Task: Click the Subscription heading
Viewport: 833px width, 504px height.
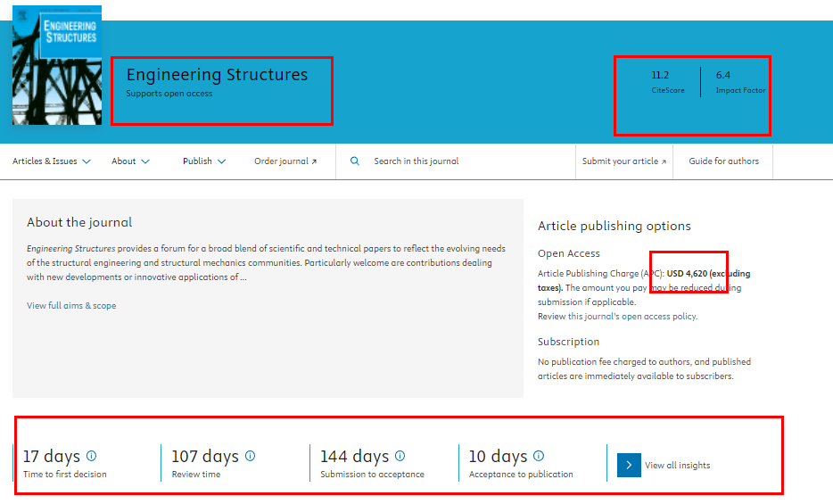Action: 568,342
